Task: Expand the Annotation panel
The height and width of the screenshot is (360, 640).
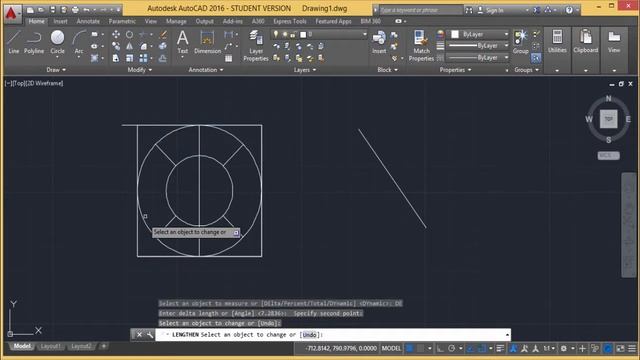Action: click(x=206, y=70)
